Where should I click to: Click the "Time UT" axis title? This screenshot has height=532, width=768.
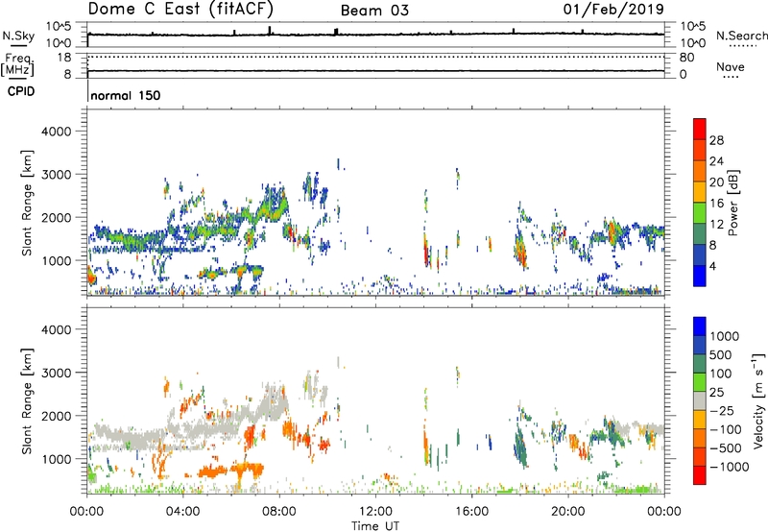pyautogui.click(x=375, y=526)
